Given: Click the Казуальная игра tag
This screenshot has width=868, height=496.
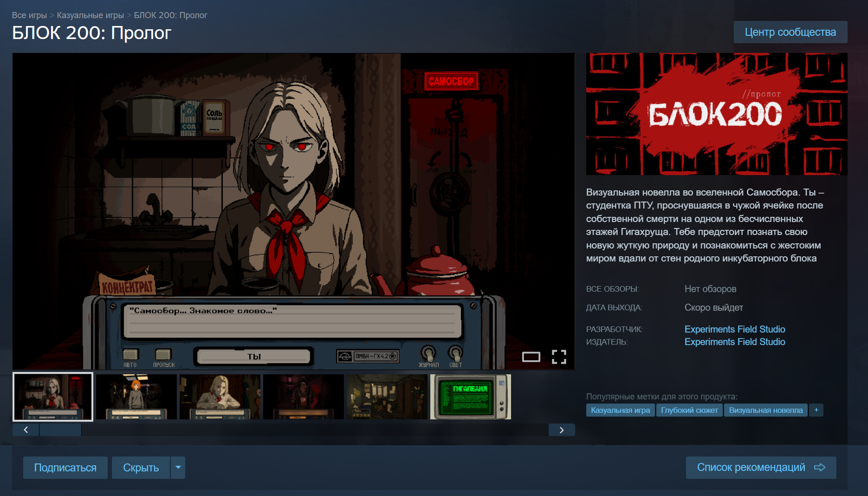Looking at the screenshot, I should click(x=620, y=410).
